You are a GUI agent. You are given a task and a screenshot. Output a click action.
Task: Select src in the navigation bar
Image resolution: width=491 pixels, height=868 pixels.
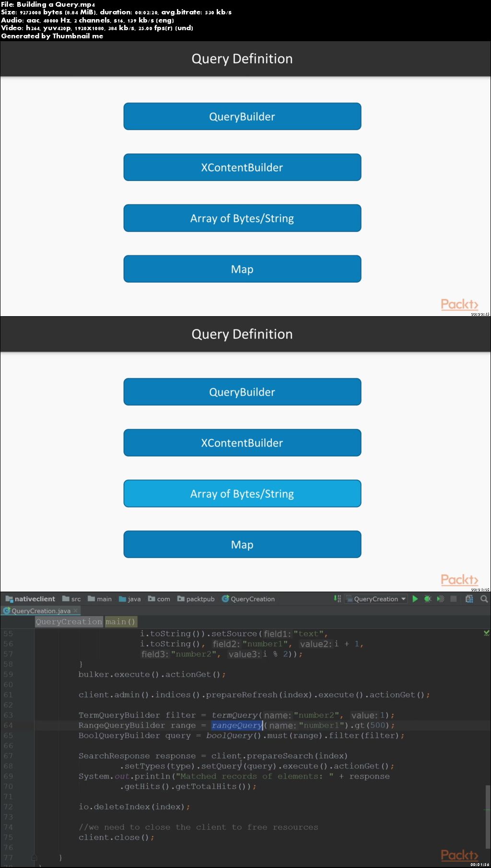71,599
